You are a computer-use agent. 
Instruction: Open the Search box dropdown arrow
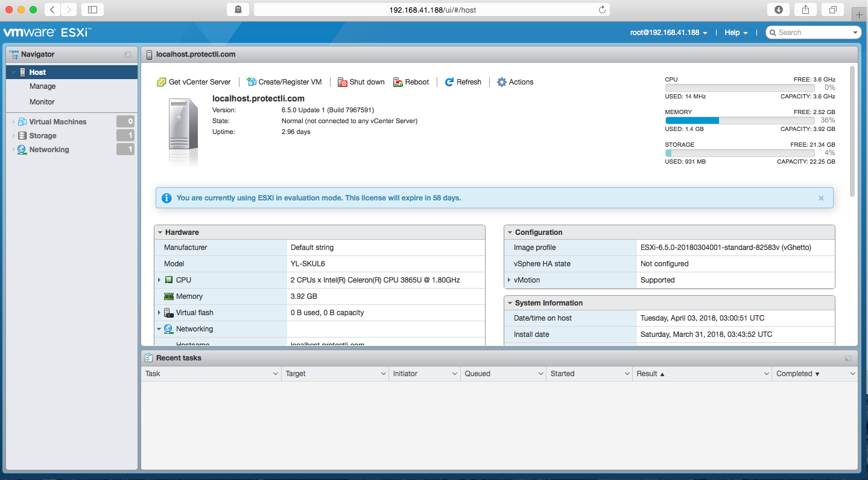[856, 33]
